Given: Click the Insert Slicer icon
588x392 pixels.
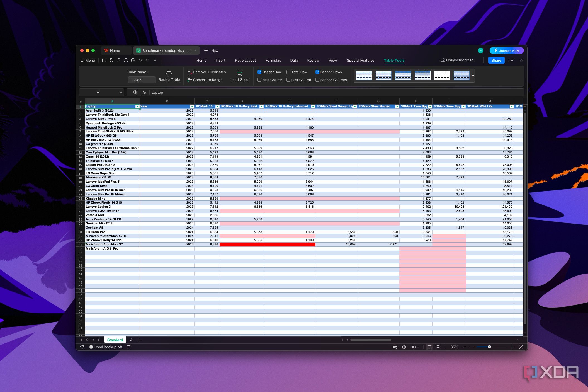Looking at the screenshot, I should click(x=239, y=73).
